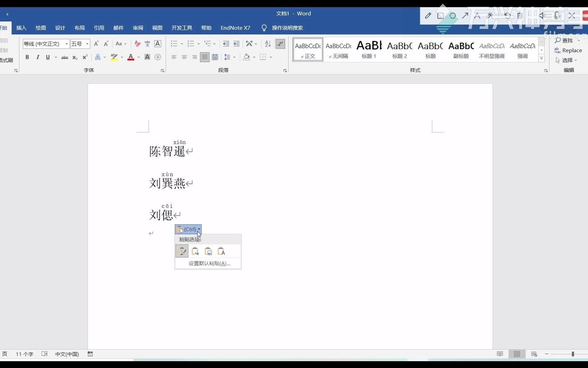Click the Clear All Formatting icon
588x368 pixels.
[x=137, y=44]
